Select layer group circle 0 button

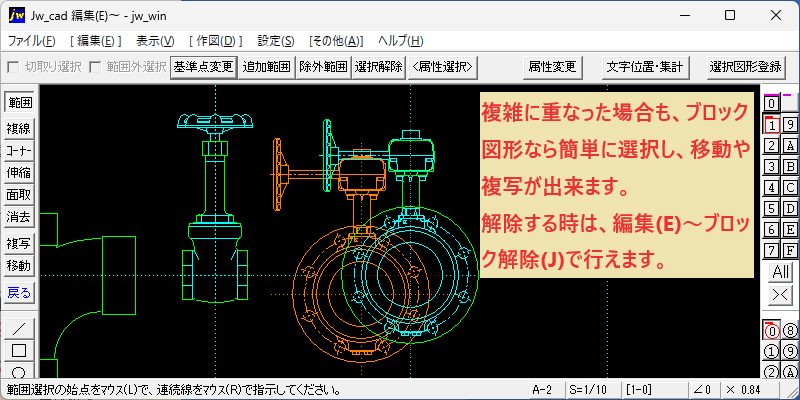pos(772,332)
